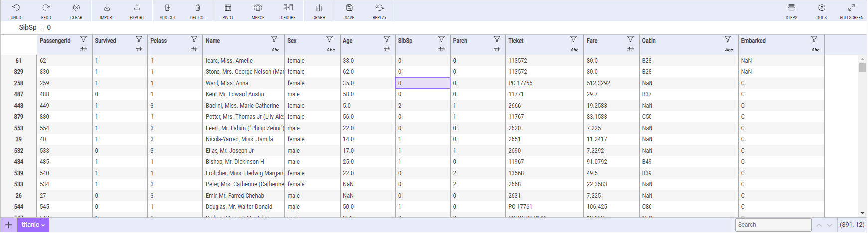This screenshot has height=233, width=868.
Task: Toggle data type of Survived column
Action: coord(139,49)
